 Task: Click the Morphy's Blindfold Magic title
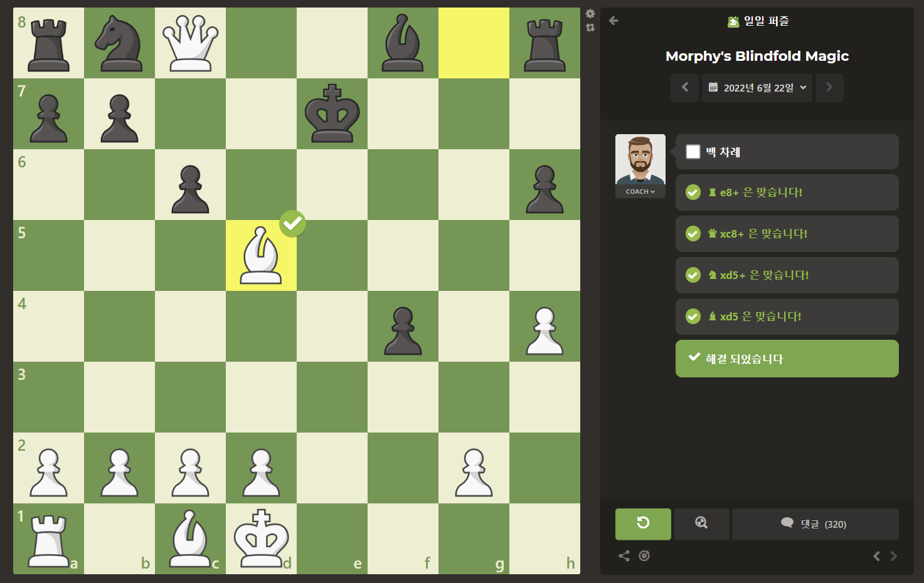point(757,56)
